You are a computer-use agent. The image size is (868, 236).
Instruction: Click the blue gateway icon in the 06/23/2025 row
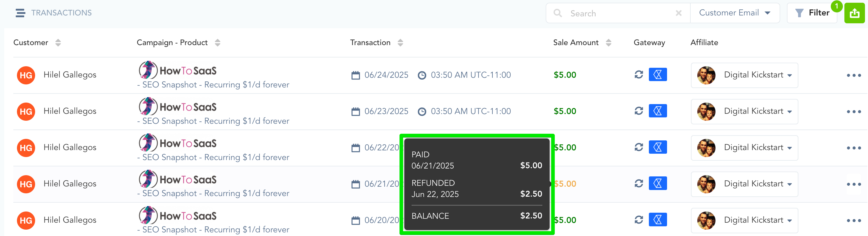657,111
